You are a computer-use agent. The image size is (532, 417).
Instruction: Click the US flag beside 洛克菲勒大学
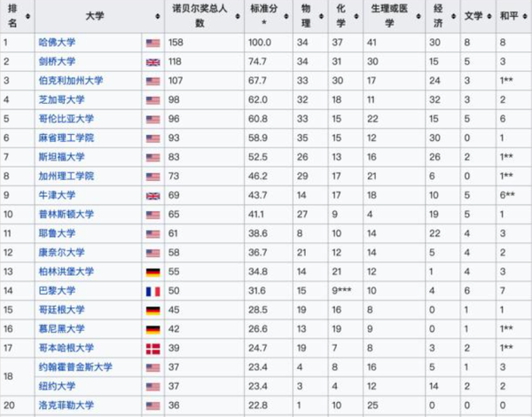tap(153, 405)
